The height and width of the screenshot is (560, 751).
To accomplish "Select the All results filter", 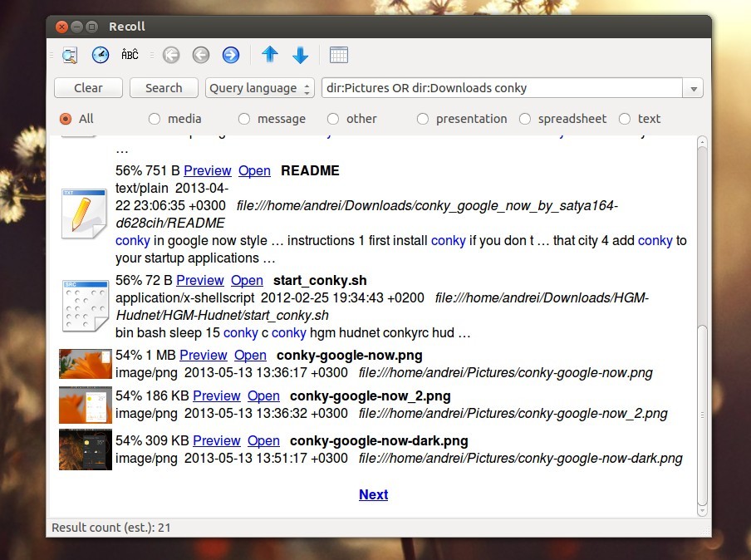I will coord(65,118).
